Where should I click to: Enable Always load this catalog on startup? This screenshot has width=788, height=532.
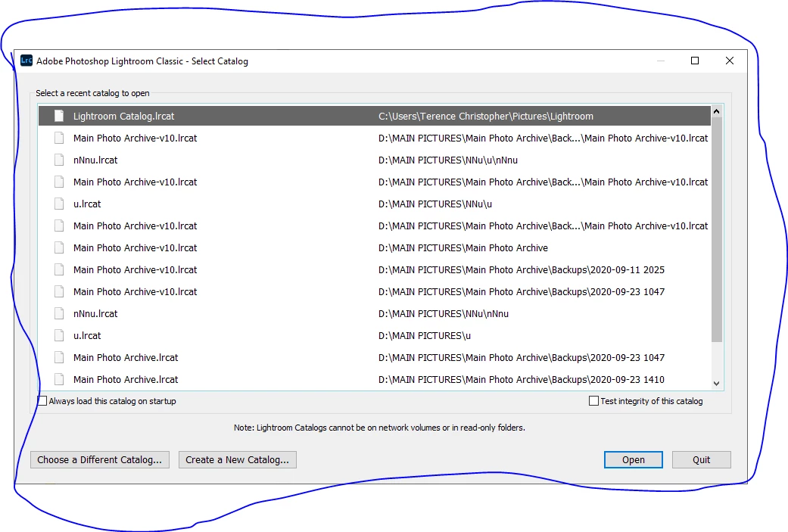pos(42,401)
